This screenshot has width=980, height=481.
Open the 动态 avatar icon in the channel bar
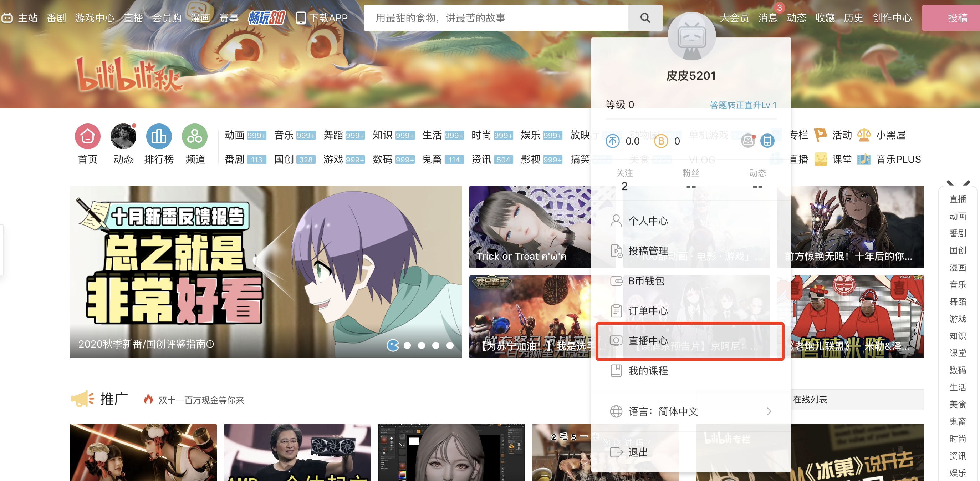[123, 136]
